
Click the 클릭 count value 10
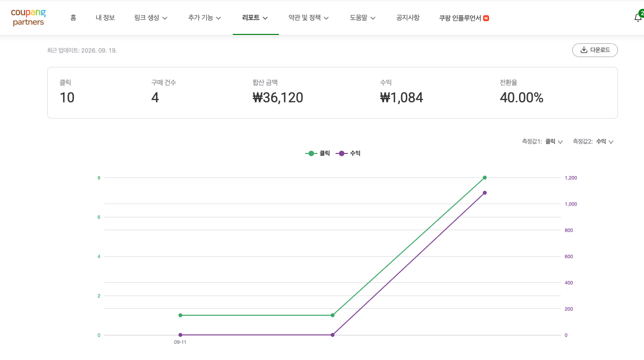point(67,98)
